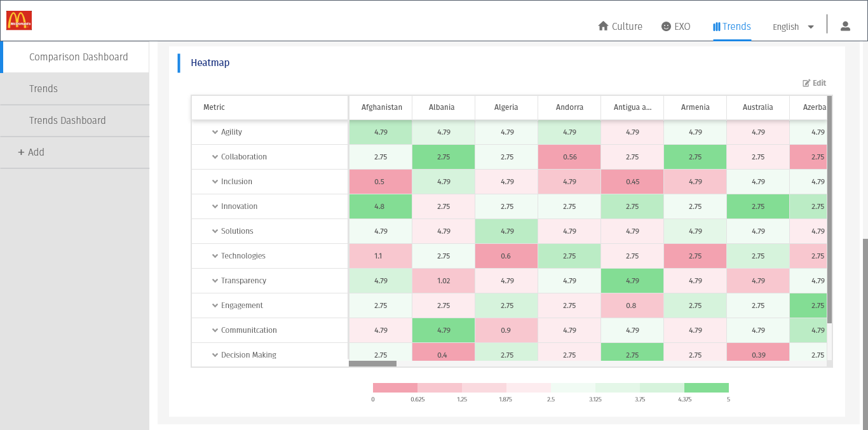Click the Edit pencil icon
Screen dimensions: 868x430
point(806,83)
